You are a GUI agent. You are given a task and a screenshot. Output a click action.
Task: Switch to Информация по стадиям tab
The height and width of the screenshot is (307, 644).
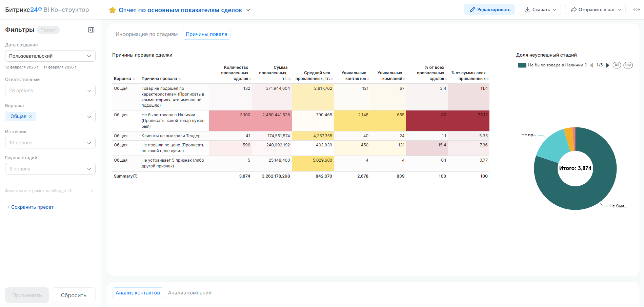(146, 34)
